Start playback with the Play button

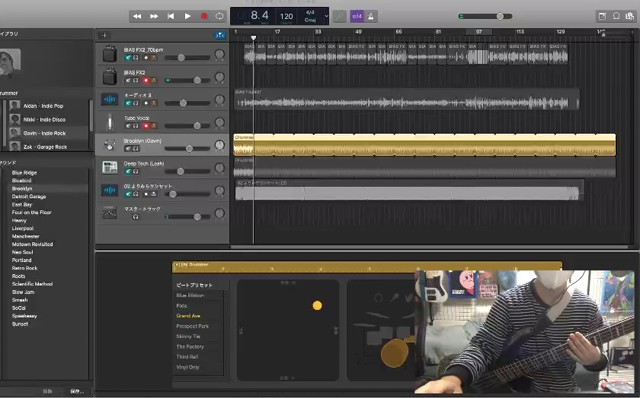pos(187,16)
